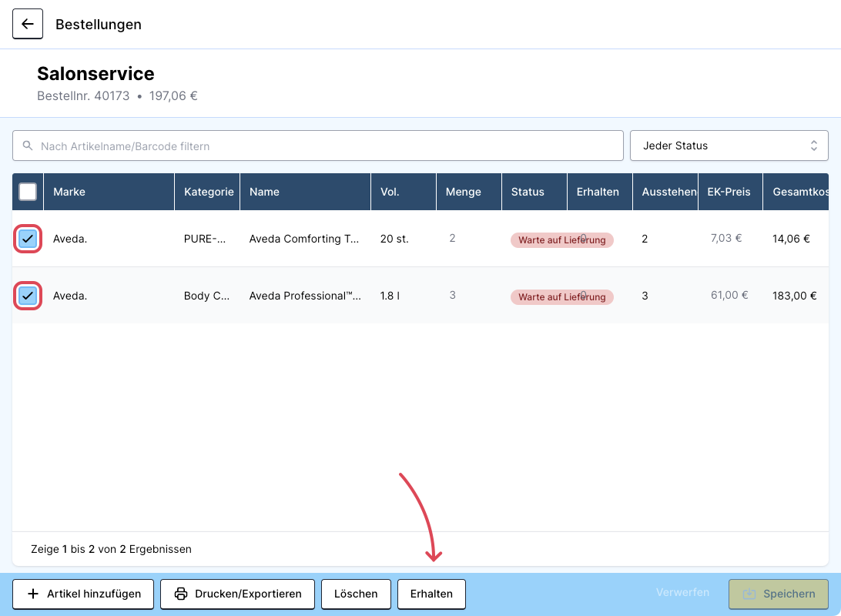
Task: Uncheck the Aveda Professional row checkbox
Action: tap(28, 296)
